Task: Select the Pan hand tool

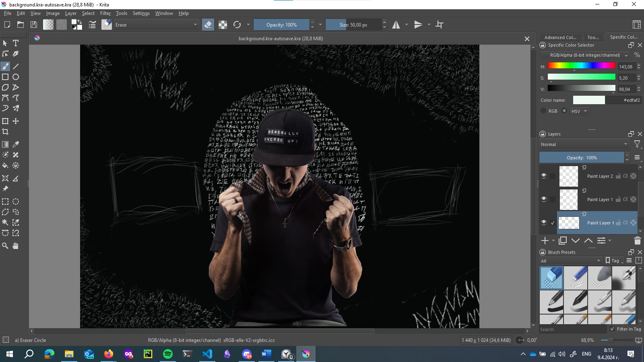Action: [16, 246]
